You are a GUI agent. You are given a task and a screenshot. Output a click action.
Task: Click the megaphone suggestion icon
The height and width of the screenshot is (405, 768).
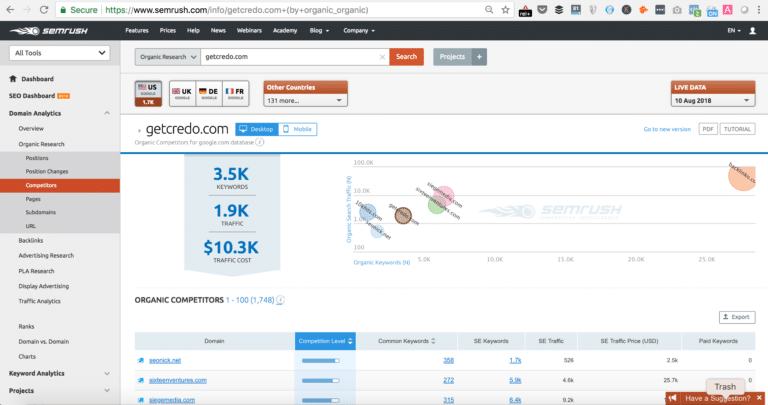click(673, 398)
